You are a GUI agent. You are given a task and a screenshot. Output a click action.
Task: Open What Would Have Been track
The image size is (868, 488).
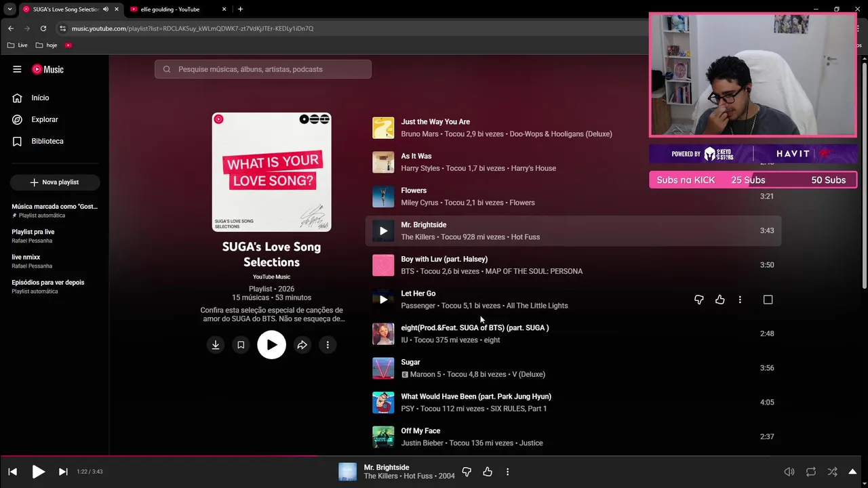click(x=476, y=396)
